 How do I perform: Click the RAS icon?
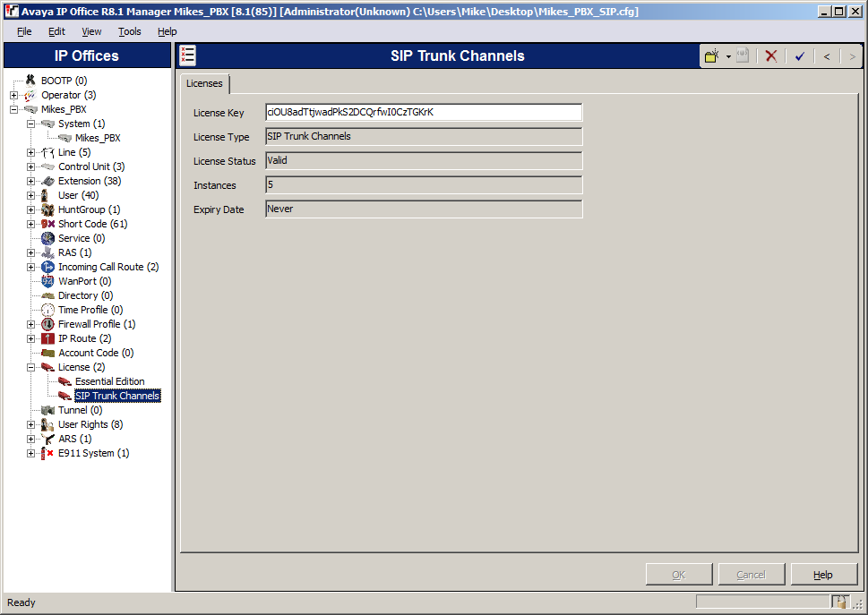click(x=47, y=252)
